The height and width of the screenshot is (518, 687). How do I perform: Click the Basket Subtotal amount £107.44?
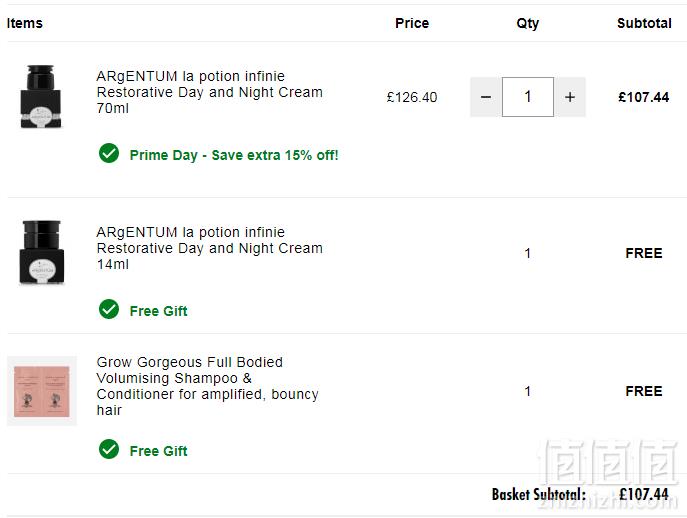click(x=644, y=494)
